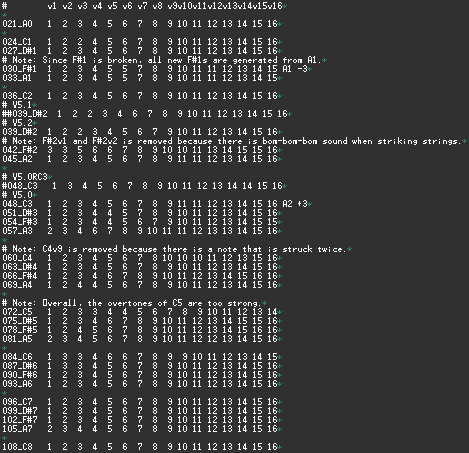Click the comment line '# V5.0'

[17, 195]
